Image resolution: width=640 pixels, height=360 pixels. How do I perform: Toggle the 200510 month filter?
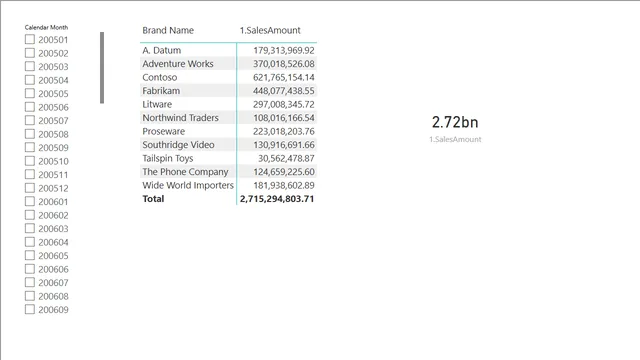pyautogui.click(x=30, y=161)
